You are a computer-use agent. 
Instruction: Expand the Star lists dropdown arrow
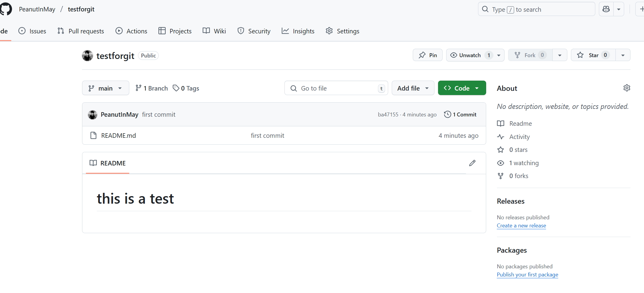[x=623, y=55]
